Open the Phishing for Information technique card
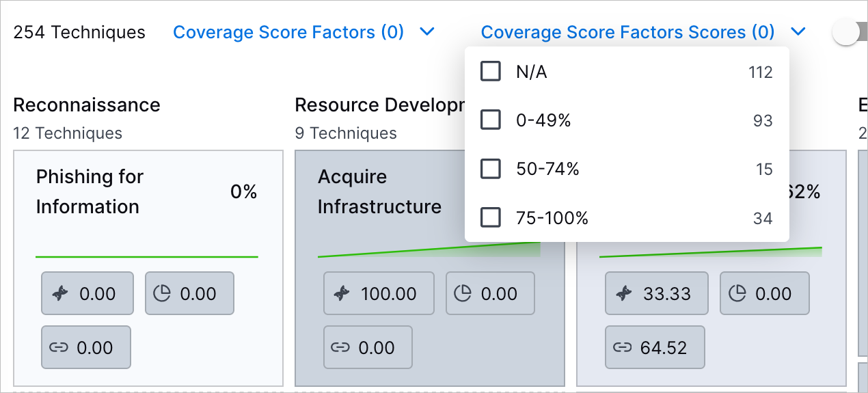 (148, 268)
